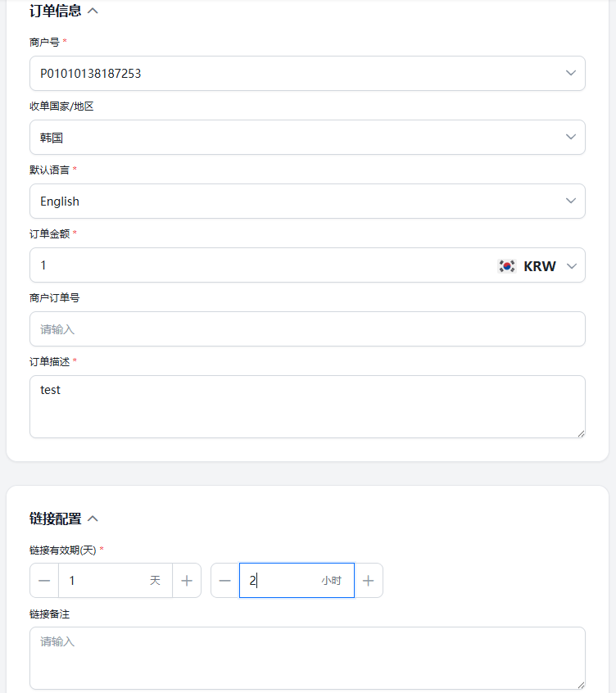Increase the days value with plus button
Image resolution: width=616 pixels, height=693 pixels.
coord(187,581)
